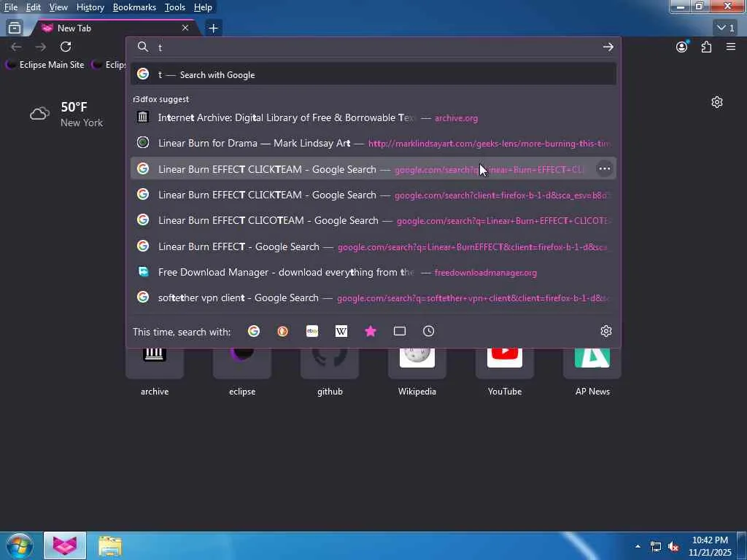Search this time with DuckDuckGo

(282, 332)
